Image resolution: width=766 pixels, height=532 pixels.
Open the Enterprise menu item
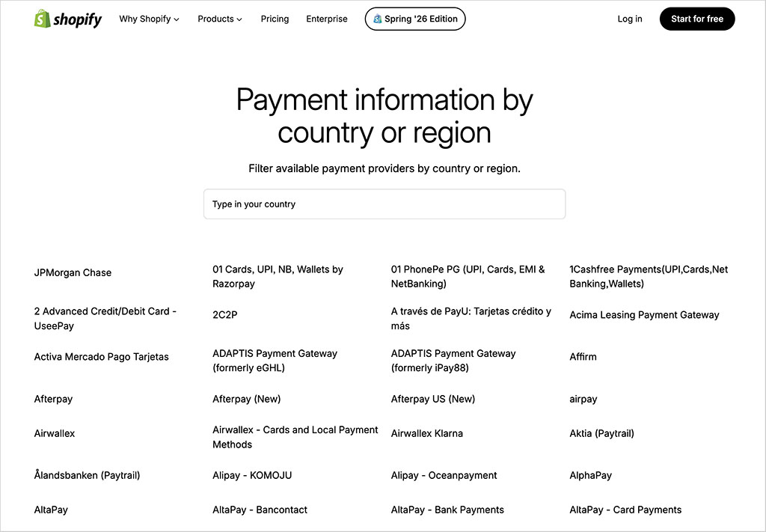coord(327,19)
